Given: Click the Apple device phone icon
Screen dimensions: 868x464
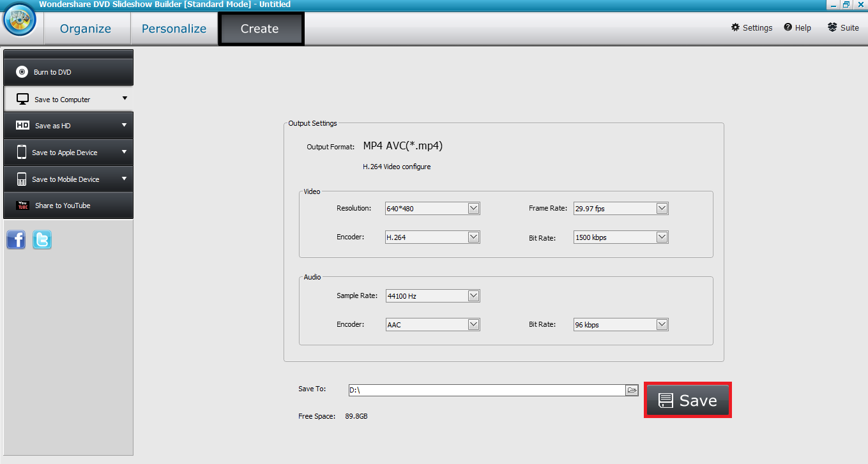Looking at the screenshot, I should tap(22, 153).
